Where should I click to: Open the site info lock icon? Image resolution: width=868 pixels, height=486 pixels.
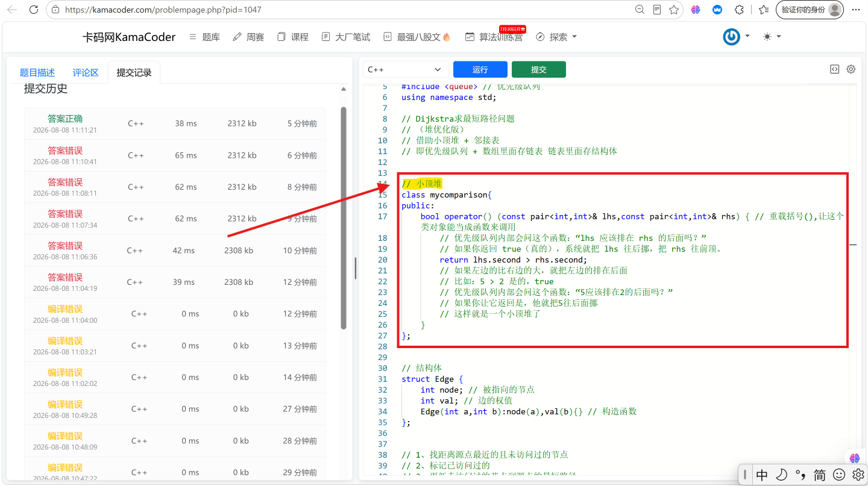[x=55, y=10]
